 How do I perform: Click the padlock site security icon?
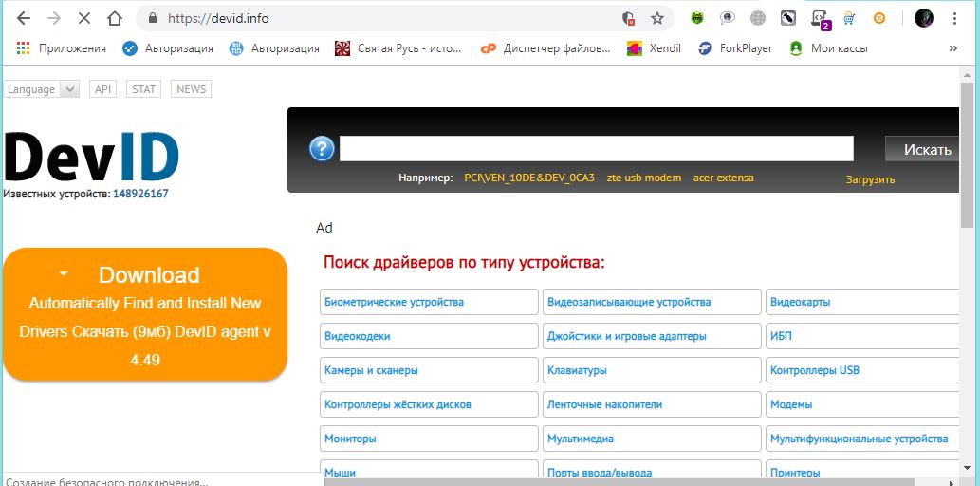click(153, 18)
